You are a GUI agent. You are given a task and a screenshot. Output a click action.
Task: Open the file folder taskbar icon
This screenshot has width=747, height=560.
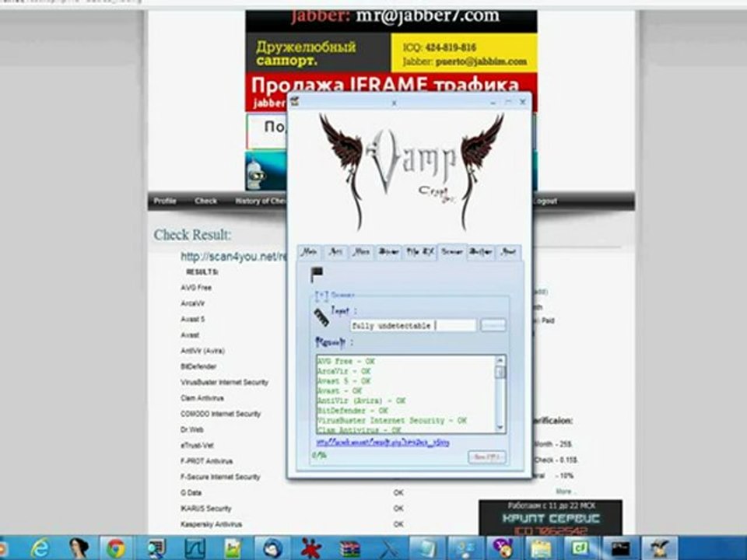542,549
